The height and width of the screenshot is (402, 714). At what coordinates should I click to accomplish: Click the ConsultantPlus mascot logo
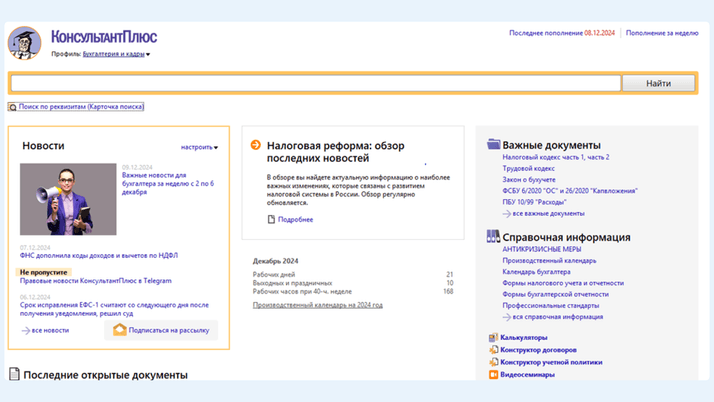[24, 42]
